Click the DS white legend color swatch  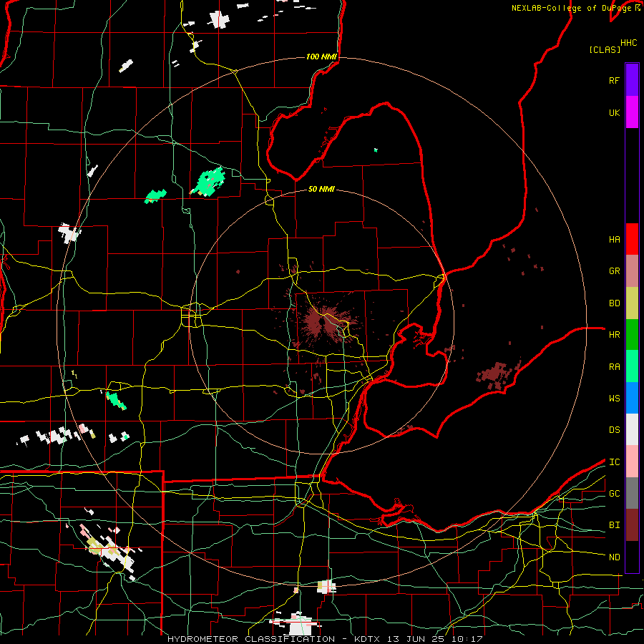(632, 429)
